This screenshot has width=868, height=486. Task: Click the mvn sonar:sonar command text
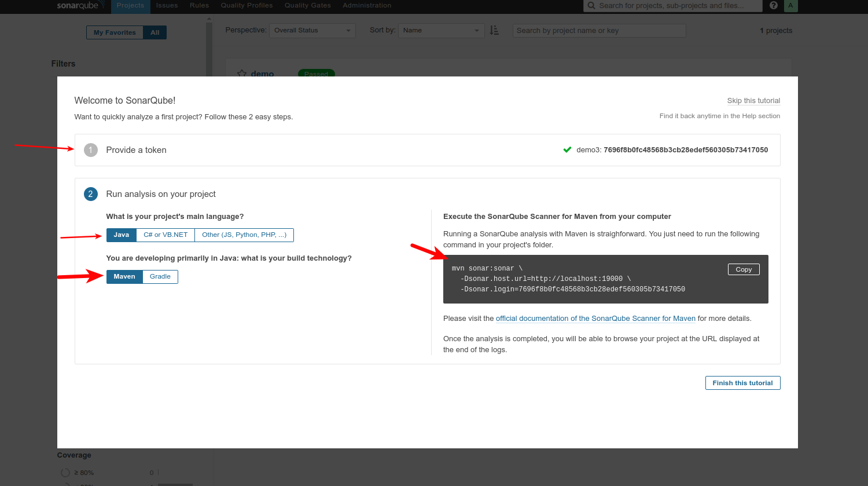pos(487,269)
